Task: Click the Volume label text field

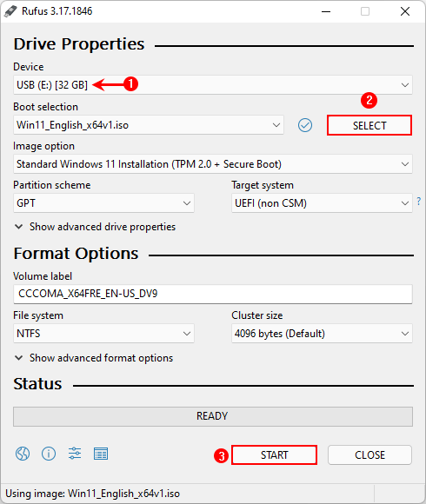Action: coord(212,294)
